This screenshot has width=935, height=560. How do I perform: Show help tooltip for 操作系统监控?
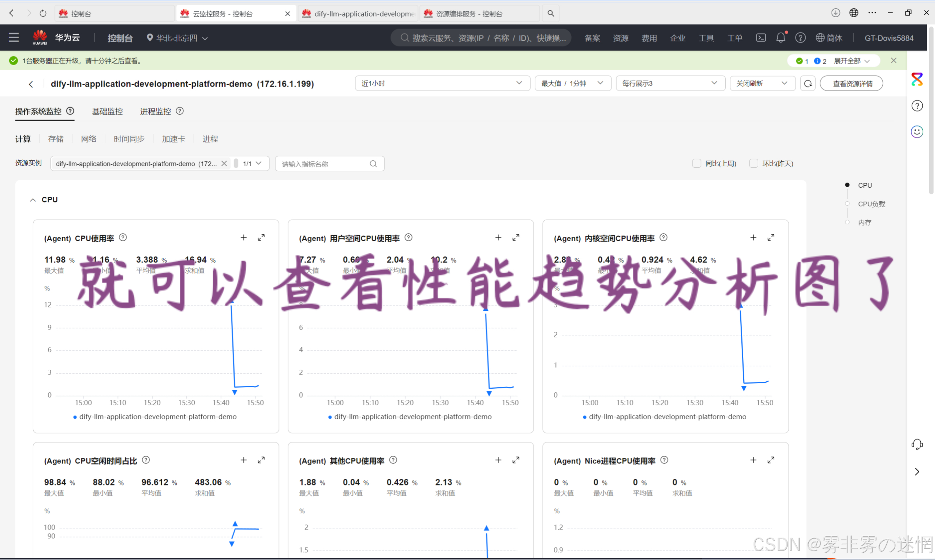point(70,111)
